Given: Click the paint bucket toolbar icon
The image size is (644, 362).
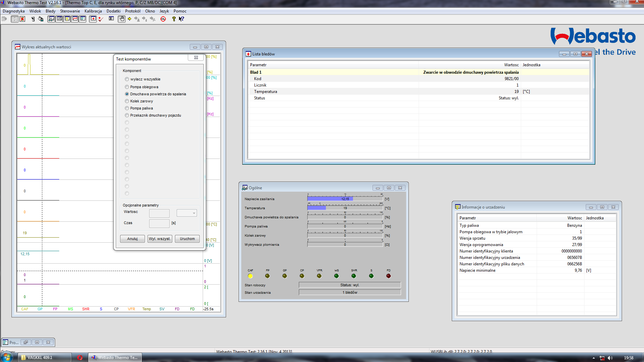Looking at the screenshot, I should [41, 19].
